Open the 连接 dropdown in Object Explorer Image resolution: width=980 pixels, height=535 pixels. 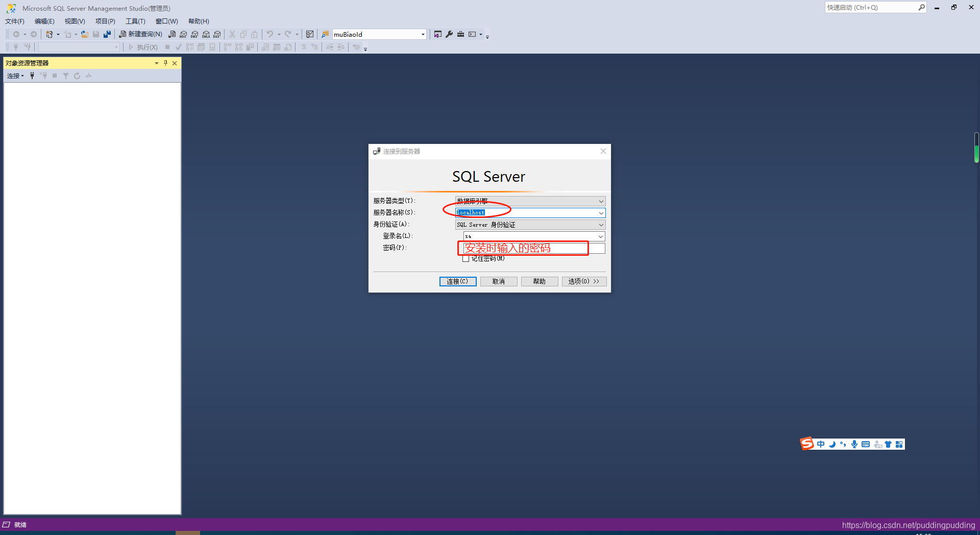pyautogui.click(x=15, y=76)
